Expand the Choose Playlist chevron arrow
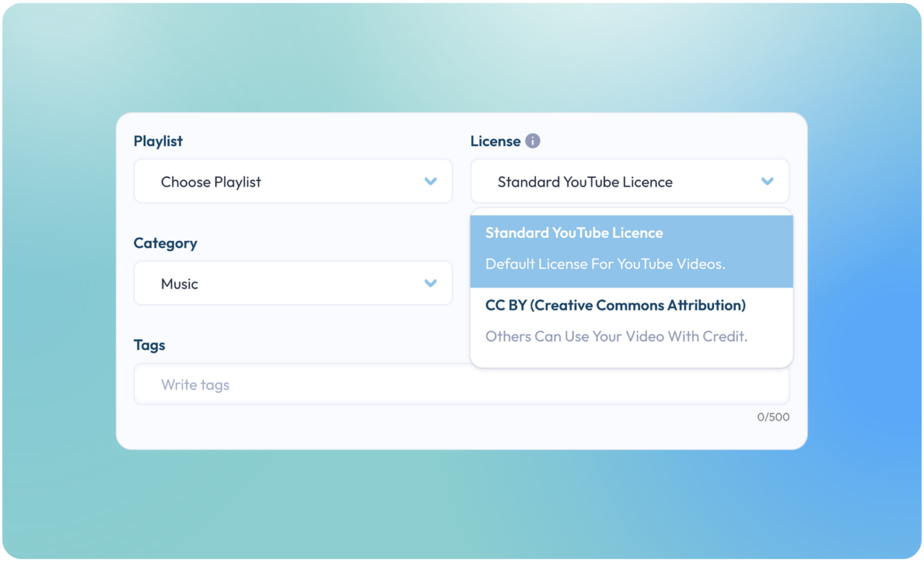This screenshot has height=562, width=924. click(430, 181)
